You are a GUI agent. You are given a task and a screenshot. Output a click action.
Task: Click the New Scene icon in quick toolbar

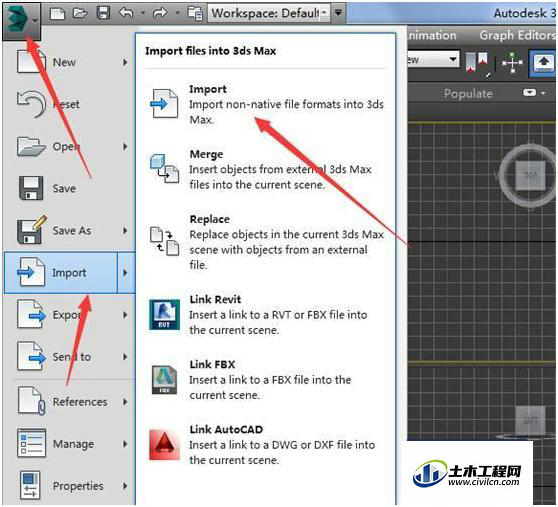[x=58, y=14]
